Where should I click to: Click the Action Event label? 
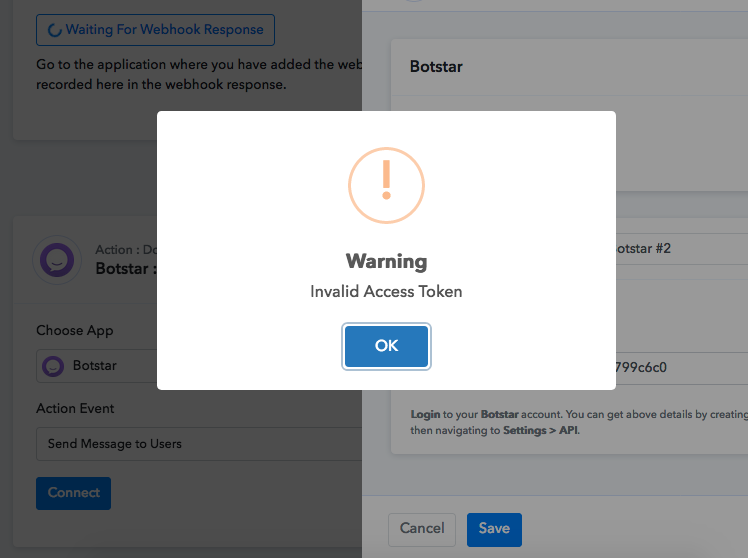75,409
